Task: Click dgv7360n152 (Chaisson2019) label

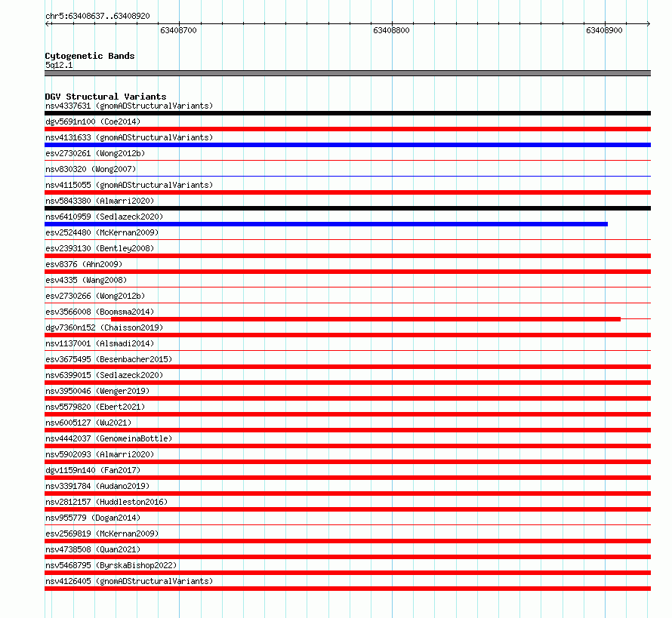Action: point(104,327)
